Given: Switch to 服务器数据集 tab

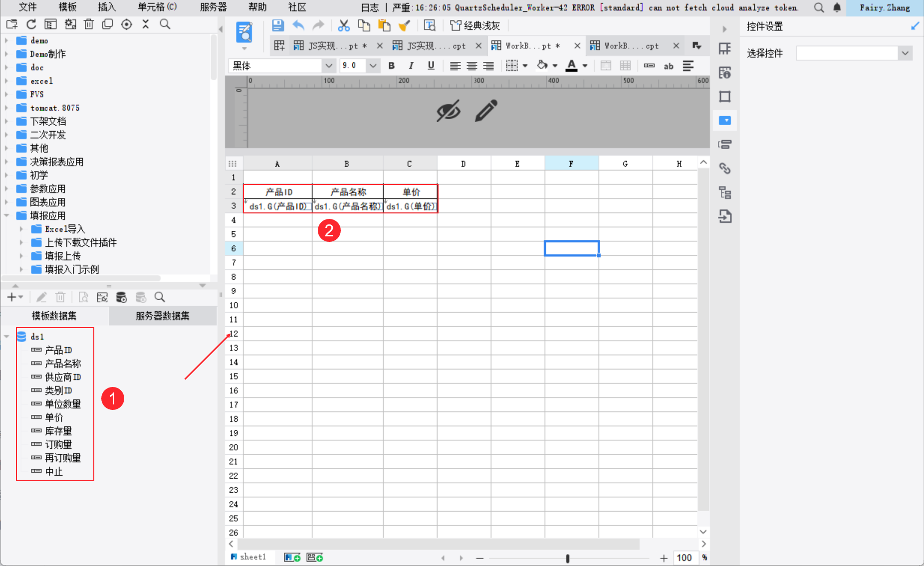Looking at the screenshot, I should [163, 316].
